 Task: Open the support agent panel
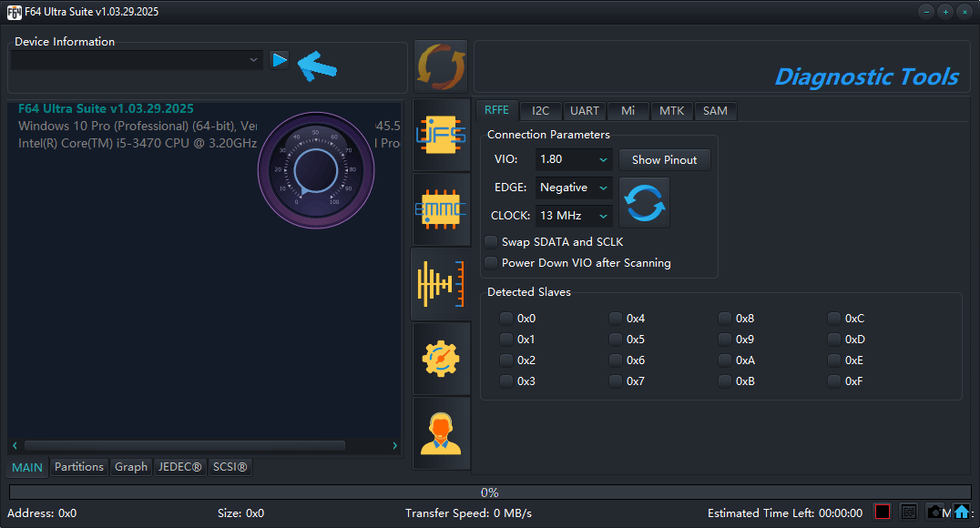441,432
